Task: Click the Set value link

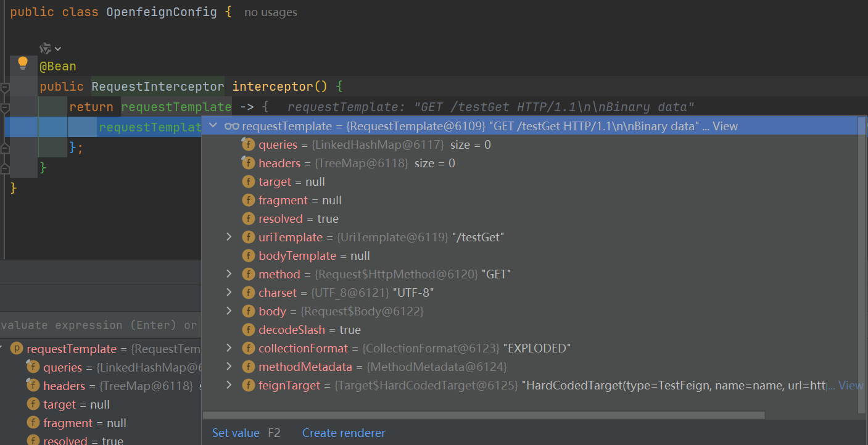Action: [236, 433]
